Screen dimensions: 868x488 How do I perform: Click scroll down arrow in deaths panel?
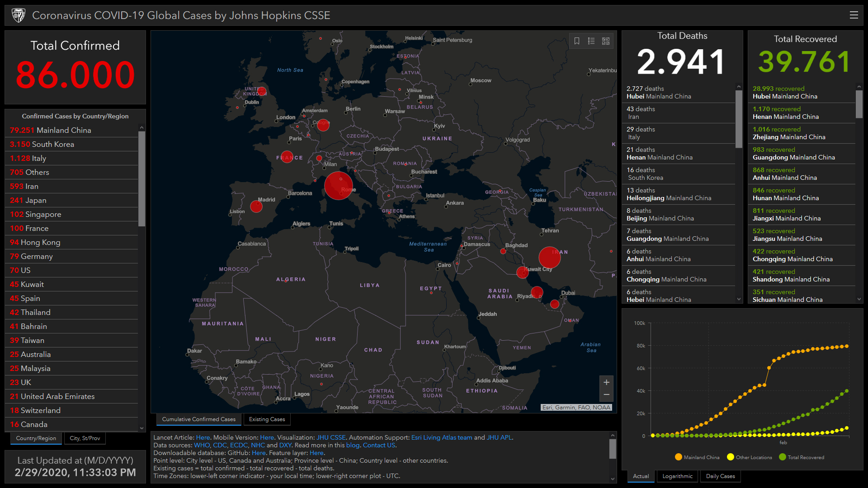(x=739, y=299)
